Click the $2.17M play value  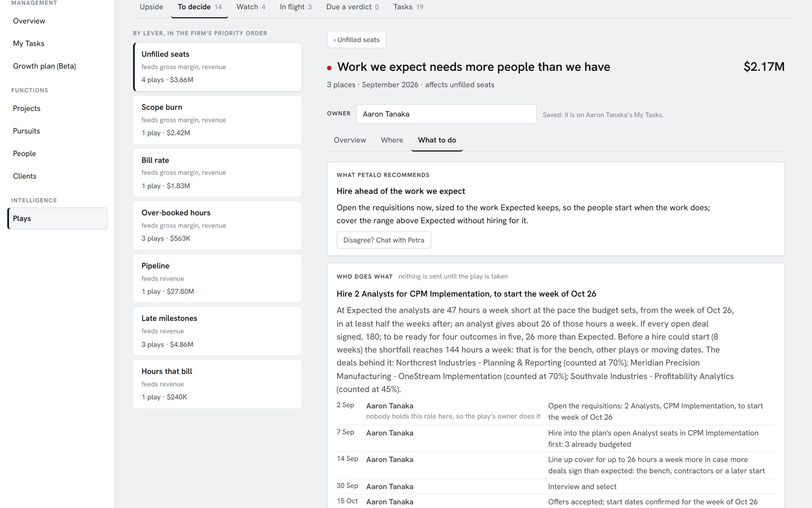(x=764, y=67)
